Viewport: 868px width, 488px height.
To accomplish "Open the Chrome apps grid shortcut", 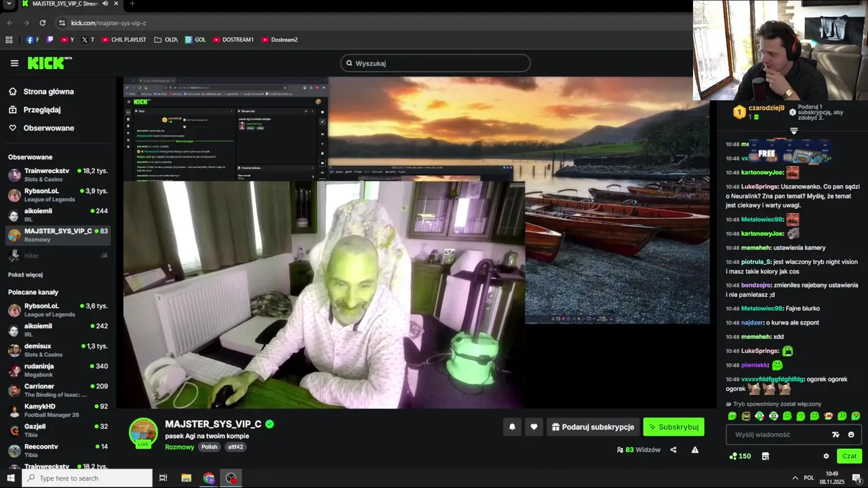I will point(9,39).
